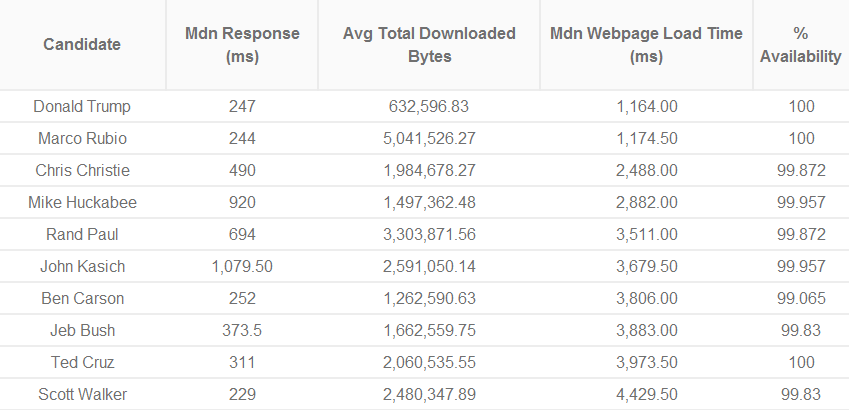Image resolution: width=849 pixels, height=410 pixels.
Task: Click the Mike Huckabee candidate cell
Action: 82,202
